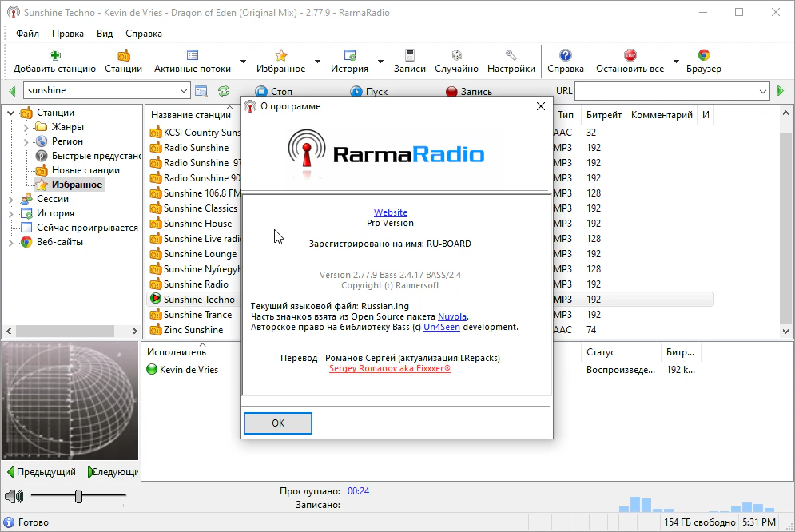Click info icon in status bar
This screenshot has height=532, width=795.
[x=9, y=522]
